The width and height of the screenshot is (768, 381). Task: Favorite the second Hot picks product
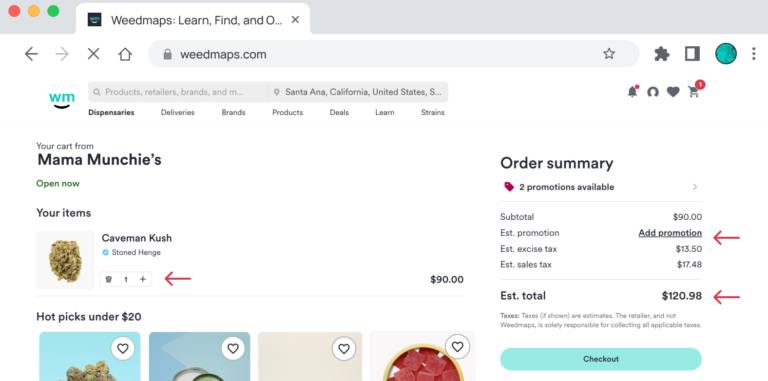(x=233, y=348)
